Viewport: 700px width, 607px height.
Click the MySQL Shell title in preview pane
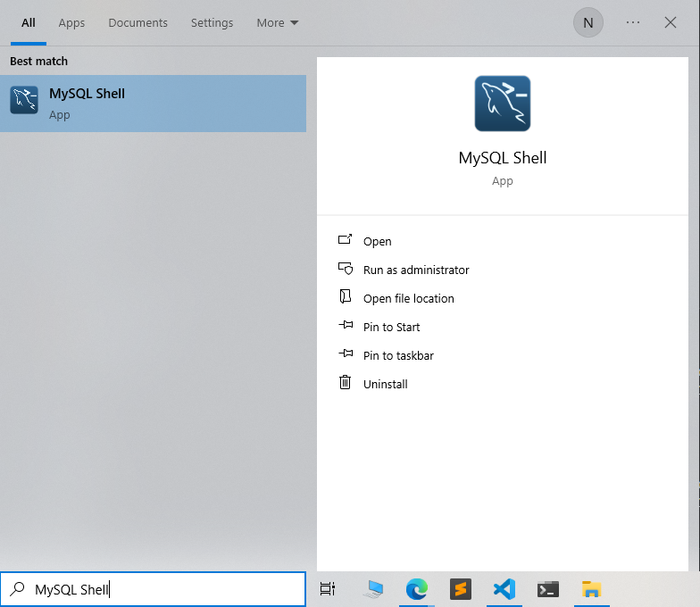pyautogui.click(x=502, y=157)
